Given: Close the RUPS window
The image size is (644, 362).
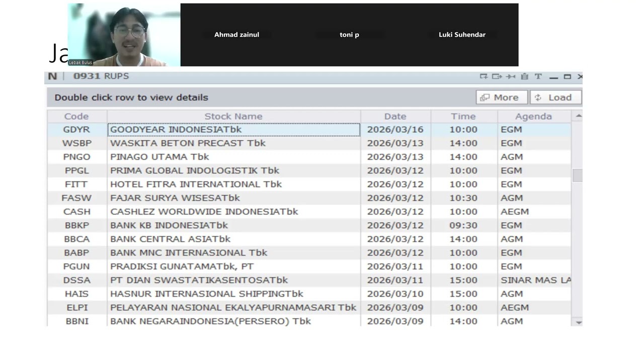Looking at the screenshot, I should point(580,76).
